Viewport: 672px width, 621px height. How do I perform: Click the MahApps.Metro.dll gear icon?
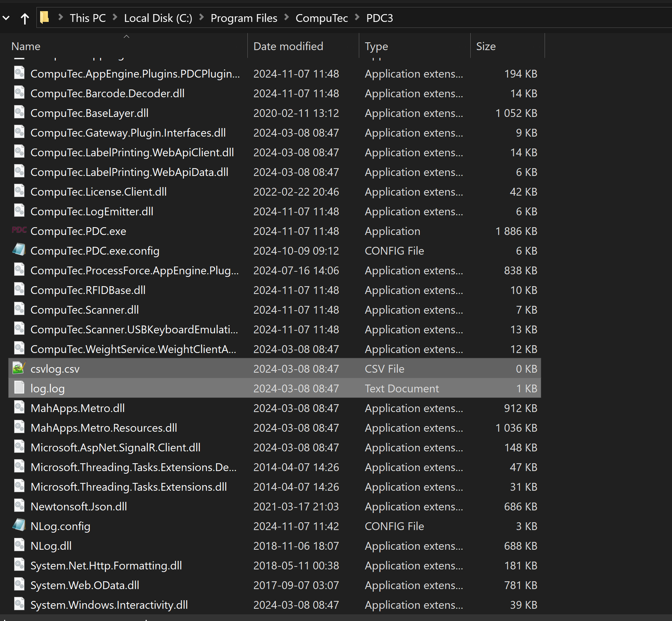click(19, 408)
